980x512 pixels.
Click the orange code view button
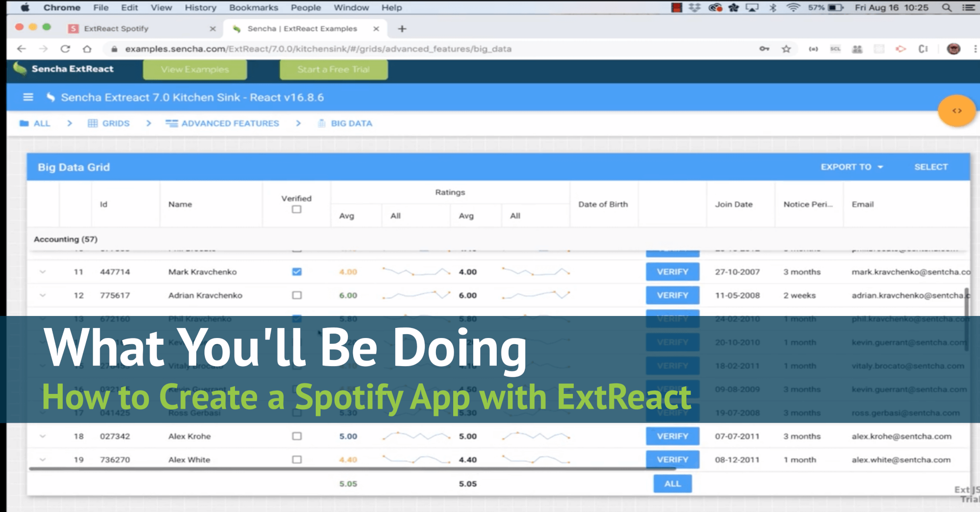click(x=957, y=110)
